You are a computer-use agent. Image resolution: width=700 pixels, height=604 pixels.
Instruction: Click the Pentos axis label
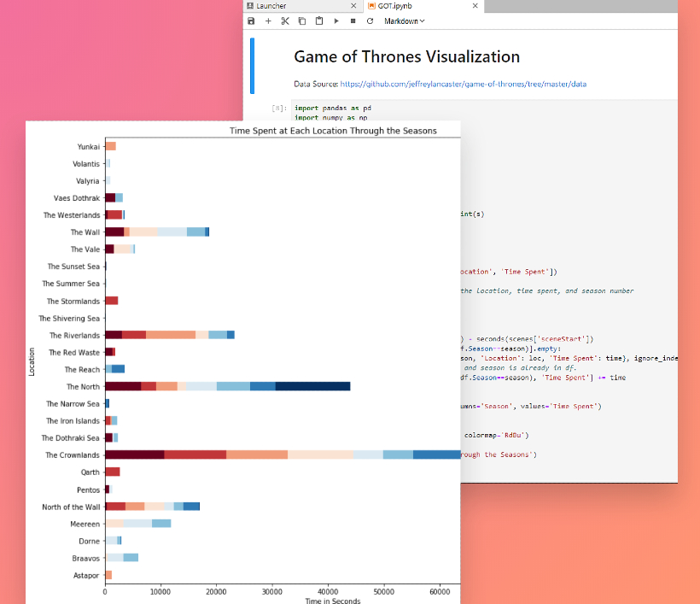tap(89, 490)
